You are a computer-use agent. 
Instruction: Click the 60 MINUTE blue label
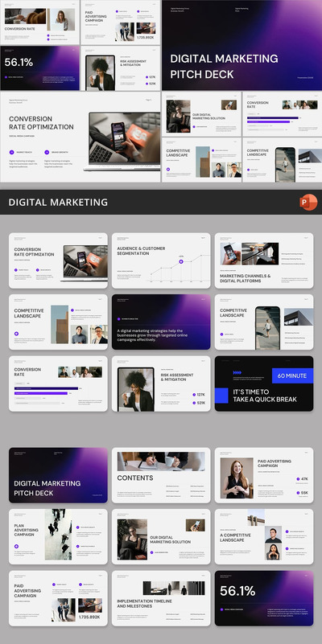[292, 375]
